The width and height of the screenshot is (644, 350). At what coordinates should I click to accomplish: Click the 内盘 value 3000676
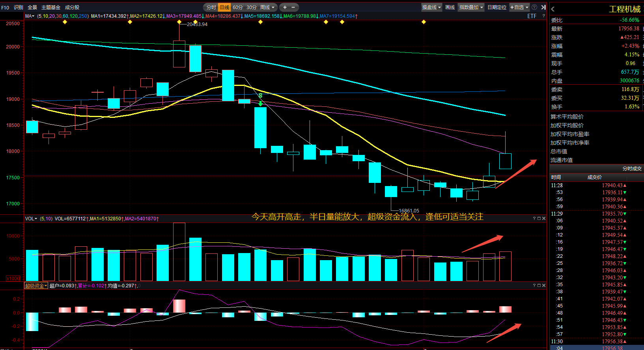coord(629,80)
